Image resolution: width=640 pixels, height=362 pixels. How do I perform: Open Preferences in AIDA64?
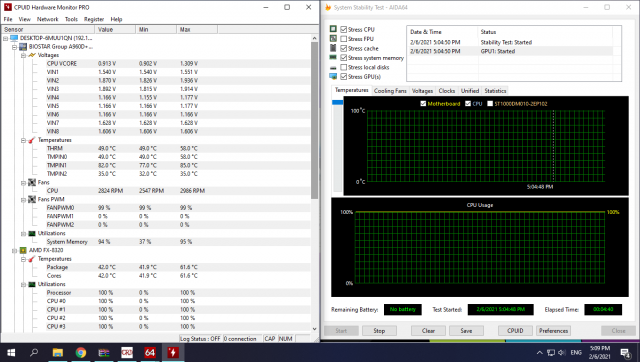(553, 331)
